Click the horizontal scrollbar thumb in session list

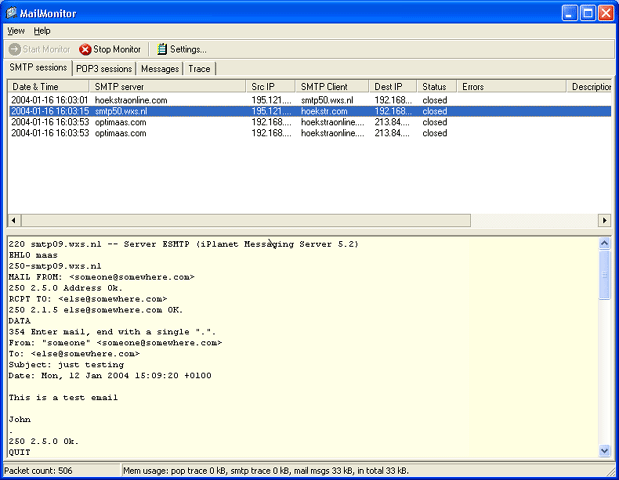pos(246,220)
